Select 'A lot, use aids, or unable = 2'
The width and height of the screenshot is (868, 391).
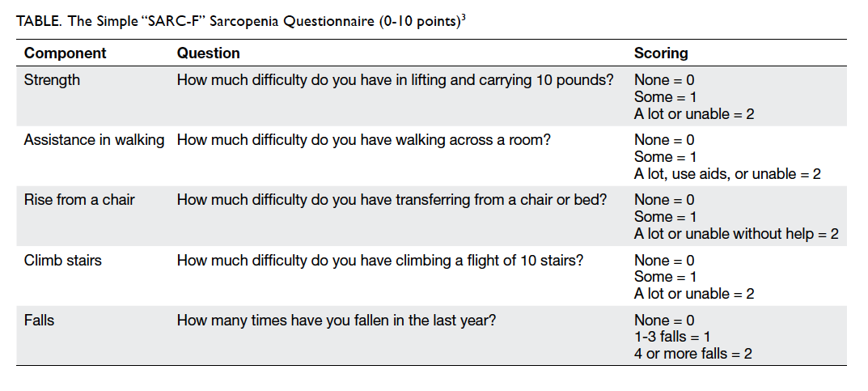[727, 174]
